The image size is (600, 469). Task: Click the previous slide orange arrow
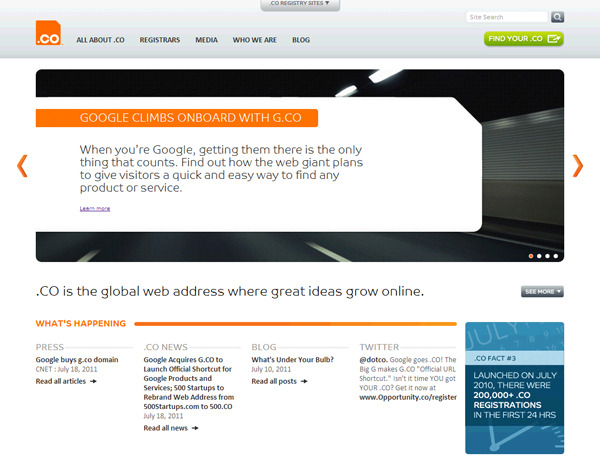click(22, 166)
